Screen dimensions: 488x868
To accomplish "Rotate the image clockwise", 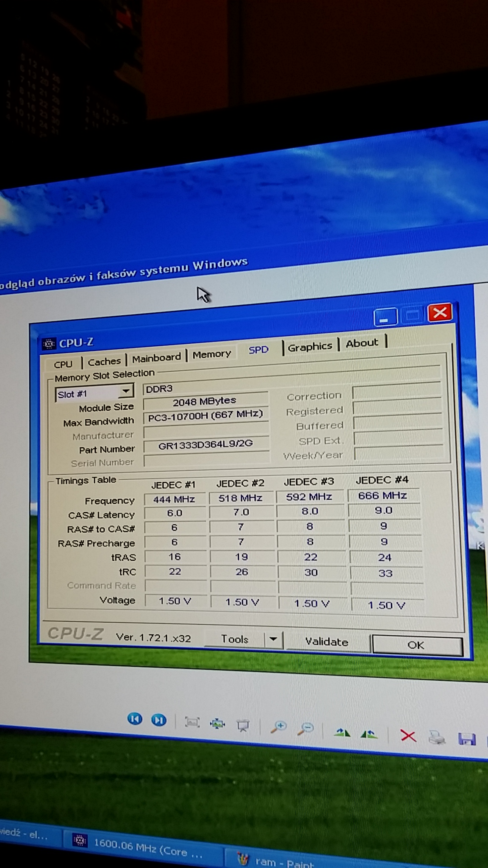I will [x=342, y=732].
